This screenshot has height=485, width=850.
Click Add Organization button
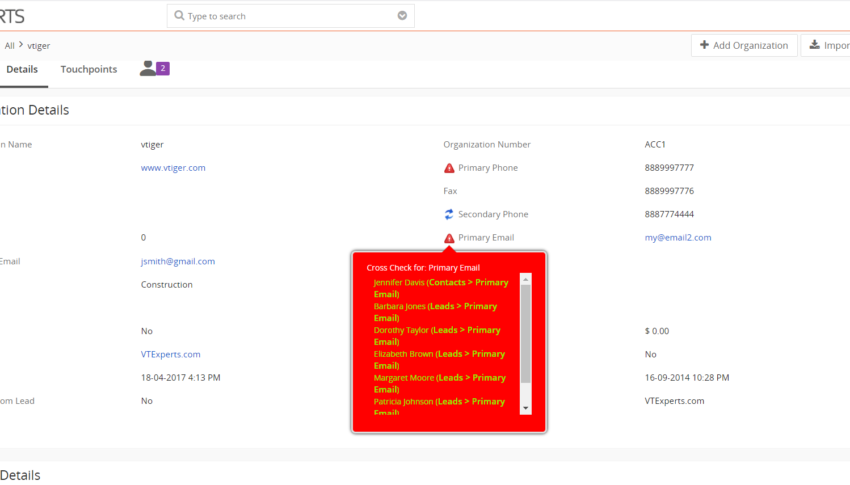tap(744, 46)
